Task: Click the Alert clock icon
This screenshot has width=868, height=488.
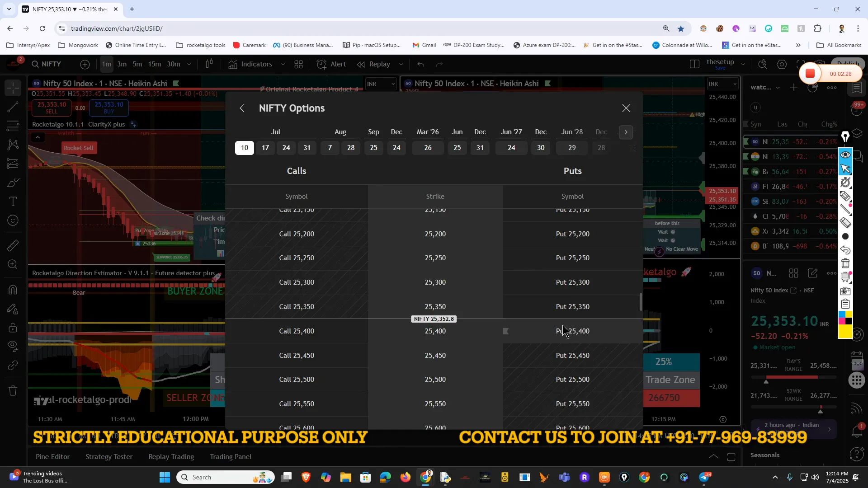Action: point(321,64)
